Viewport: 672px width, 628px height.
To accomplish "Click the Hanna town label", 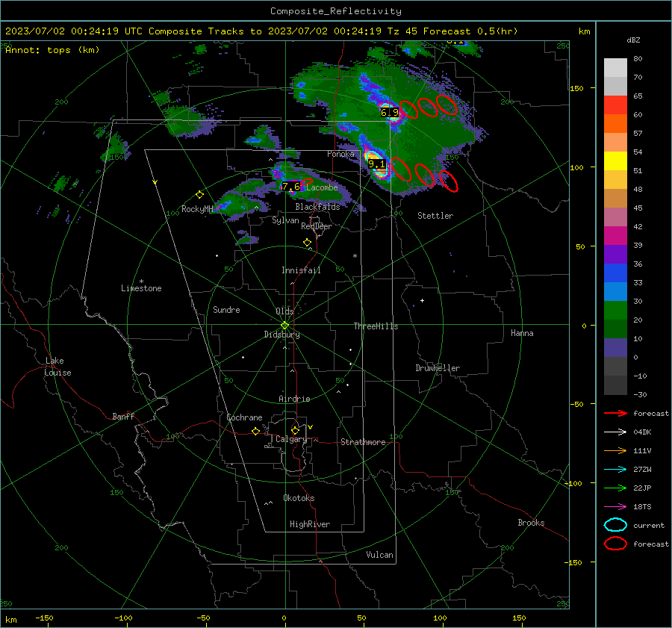I will [522, 333].
